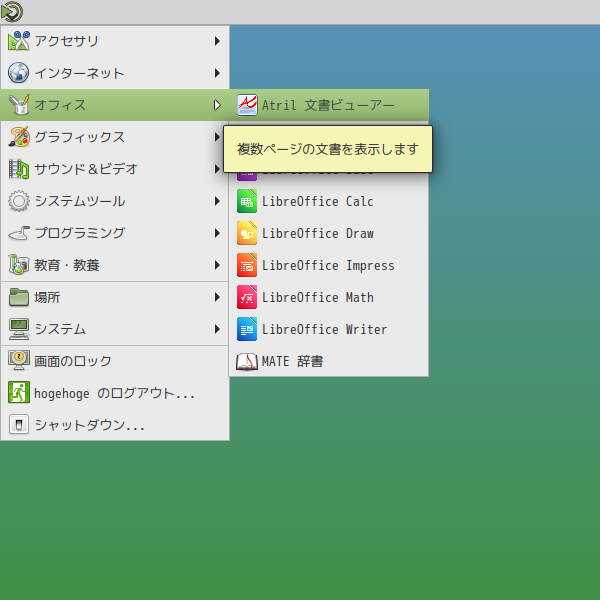Click the Atril document viewer icon
This screenshot has width=600, height=600.
pyautogui.click(x=247, y=105)
